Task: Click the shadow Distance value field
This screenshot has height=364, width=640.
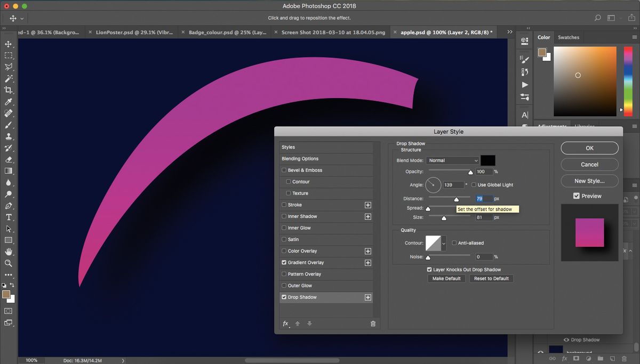Action: click(484, 198)
